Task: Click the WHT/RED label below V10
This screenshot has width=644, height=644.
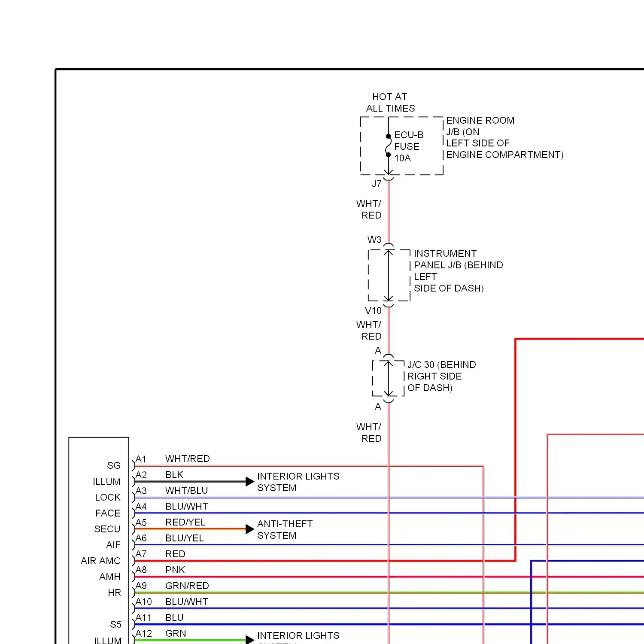Action: coord(369,331)
